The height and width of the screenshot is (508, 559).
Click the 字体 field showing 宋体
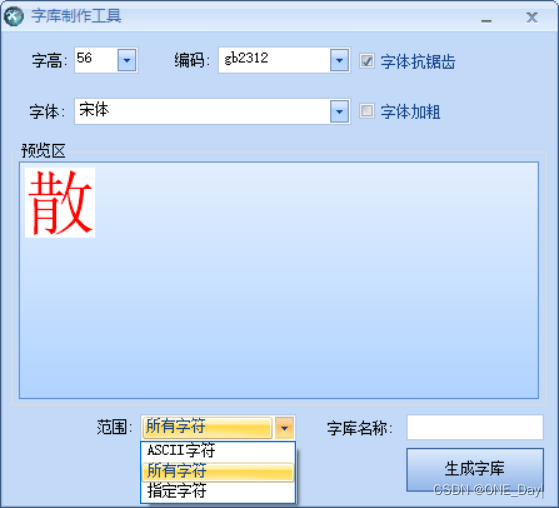[x=202, y=112]
